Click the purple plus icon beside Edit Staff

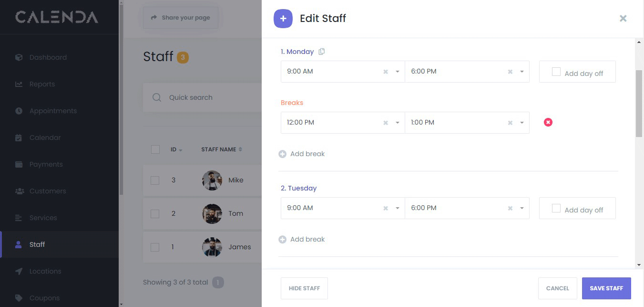pyautogui.click(x=283, y=19)
